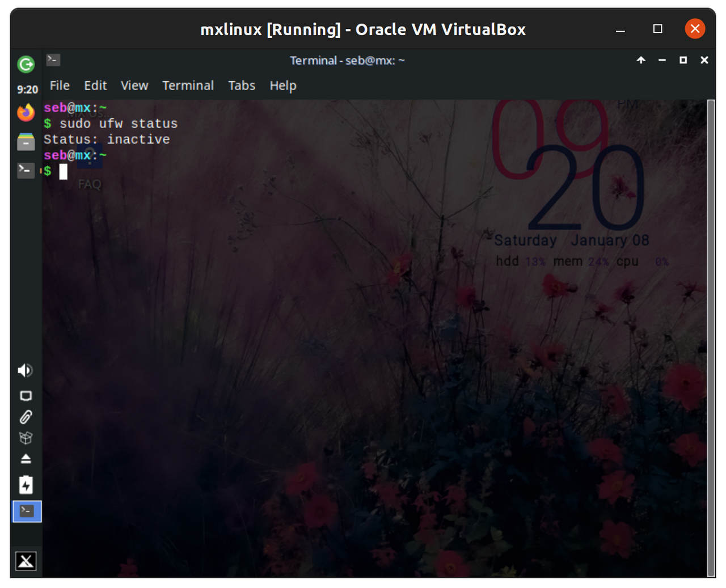726x588 pixels.
Task: Open the volume speaker tray icon
Action: [26, 370]
